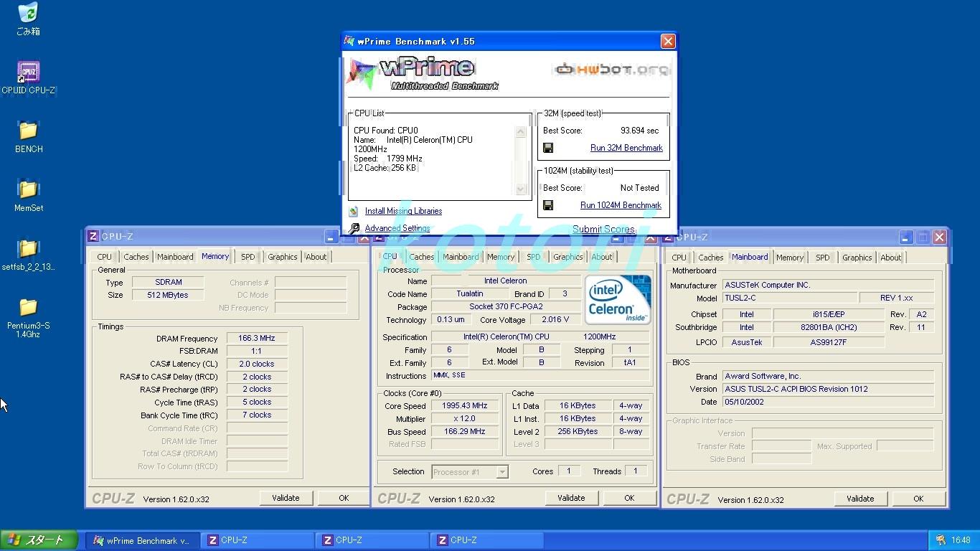
Task: Click the HWBOT.org logo in wPrime
Action: (612, 70)
